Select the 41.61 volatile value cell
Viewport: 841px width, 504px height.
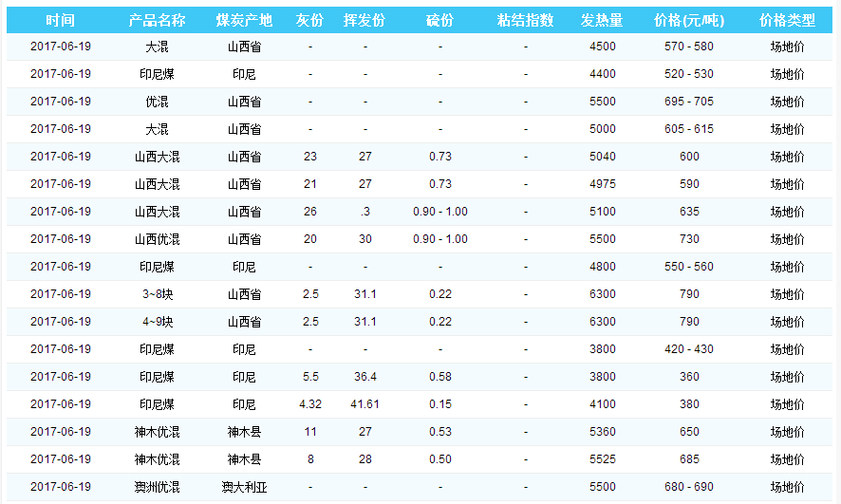pos(364,404)
